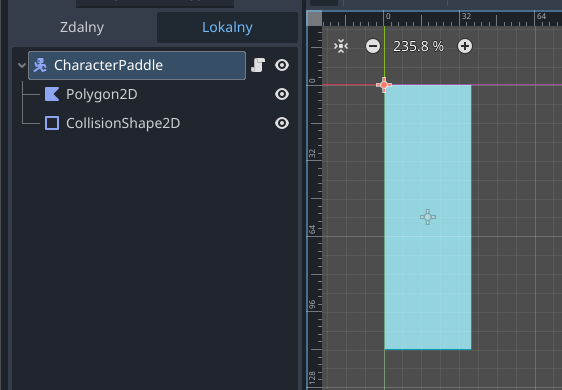Toggle visibility of Polygon2D
This screenshot has height=390, width=562.
[282, 94]
